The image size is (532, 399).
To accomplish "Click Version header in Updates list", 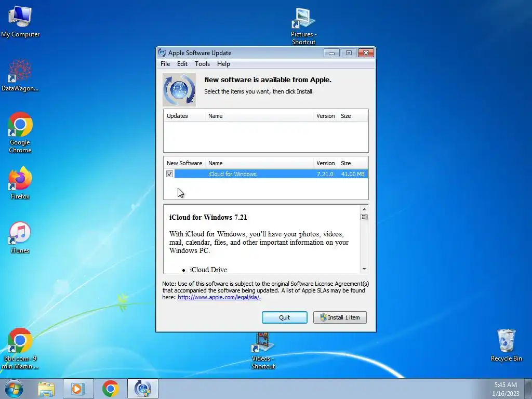I will coord(326,116).
